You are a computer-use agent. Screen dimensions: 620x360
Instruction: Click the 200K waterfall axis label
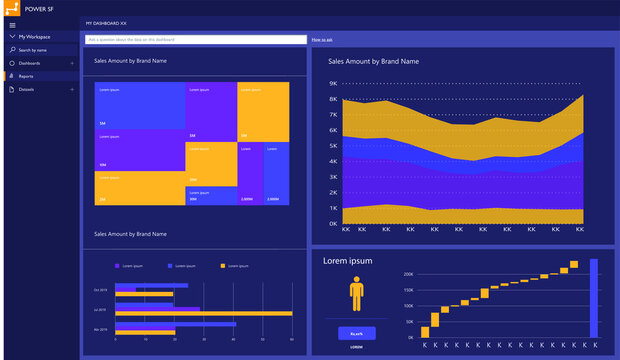point(408,274)
